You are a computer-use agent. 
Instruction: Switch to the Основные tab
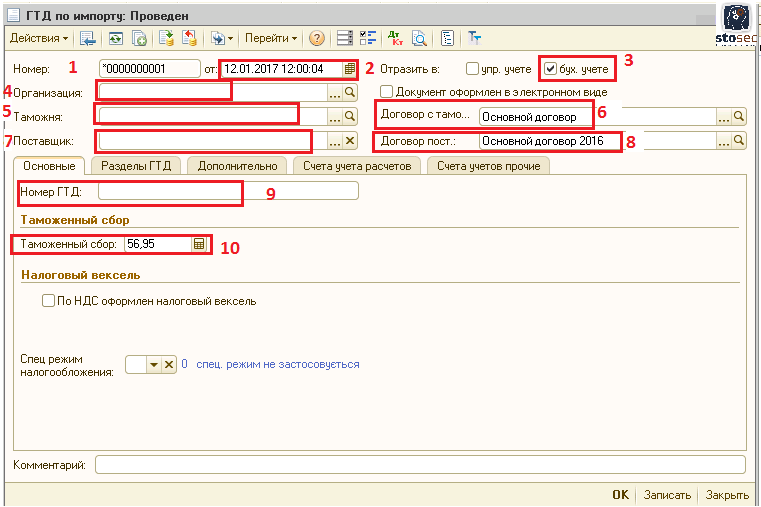49,166
